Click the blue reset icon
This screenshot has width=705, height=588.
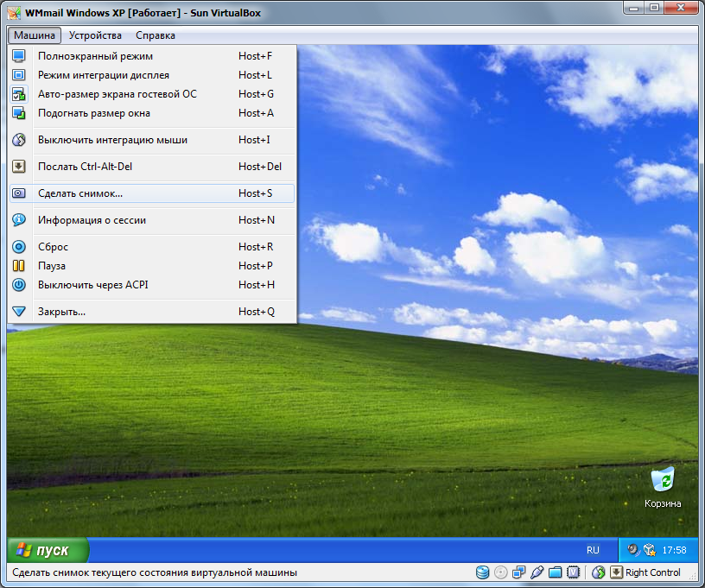19,247
